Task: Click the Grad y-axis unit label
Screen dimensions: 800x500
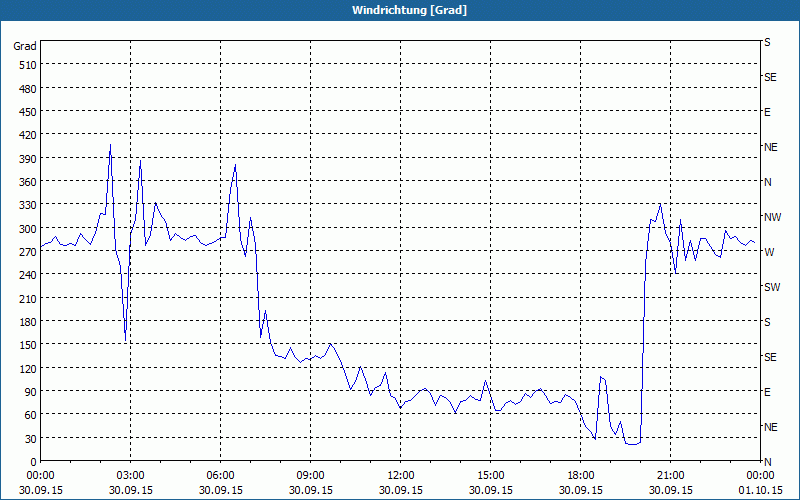Action: tap(25, 46)
